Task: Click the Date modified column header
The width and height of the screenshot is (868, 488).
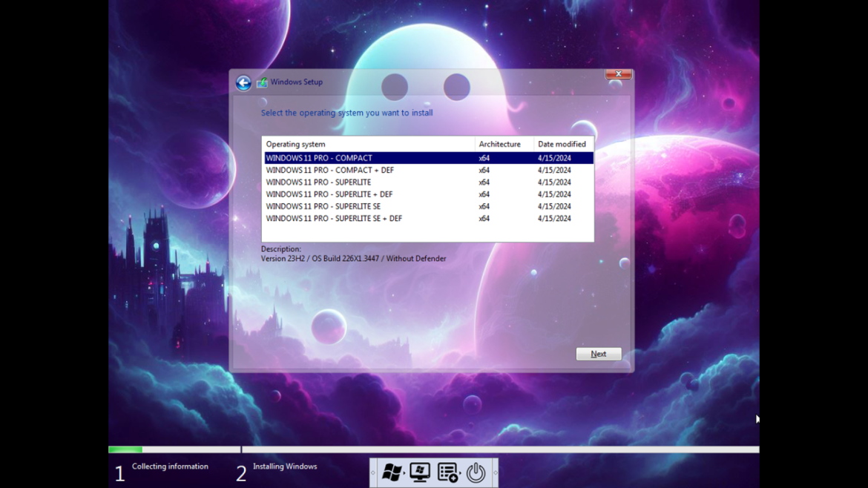Action: (562, 144)
